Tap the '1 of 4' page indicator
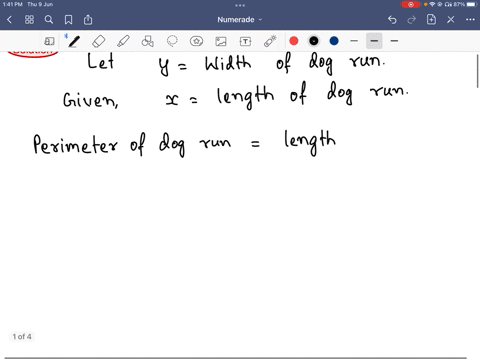 22,337
